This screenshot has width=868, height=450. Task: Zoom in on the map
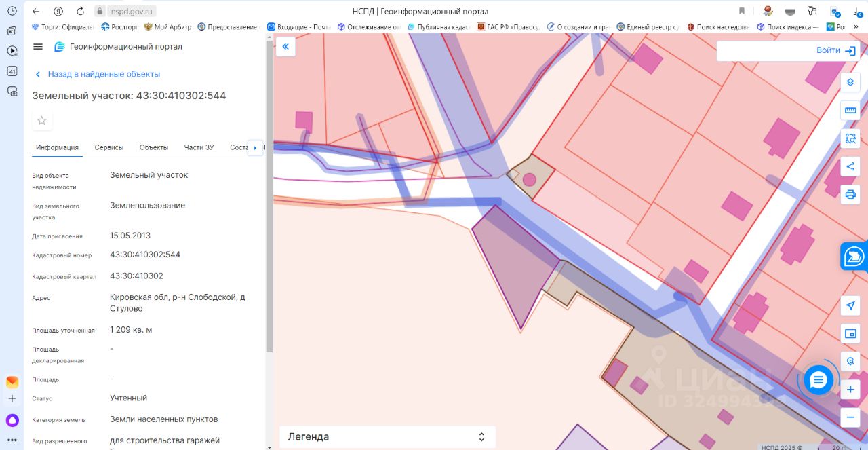[850, 390]
